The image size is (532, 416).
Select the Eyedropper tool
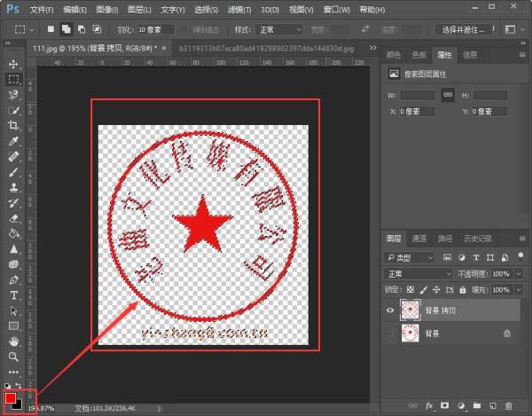click(x=13, y=142)
